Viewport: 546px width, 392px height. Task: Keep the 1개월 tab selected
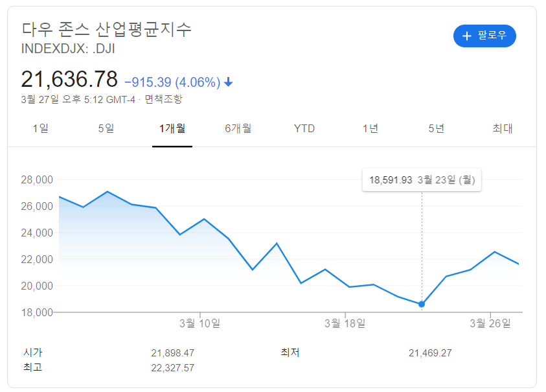(172, 128)
